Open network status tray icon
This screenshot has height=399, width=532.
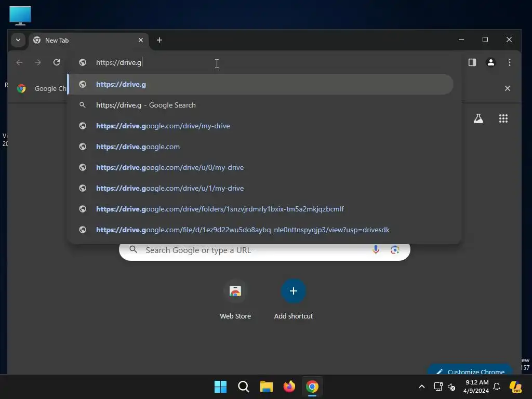[438, 387]
